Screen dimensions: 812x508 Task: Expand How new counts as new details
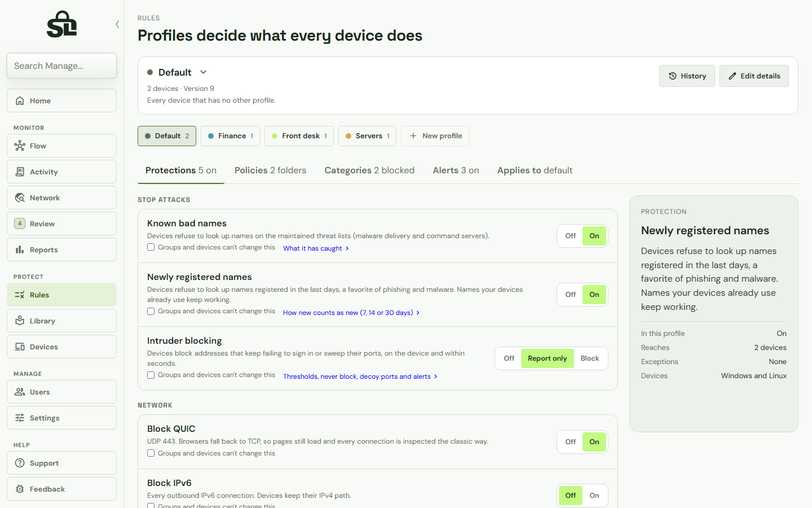click(x=351, y=313)
